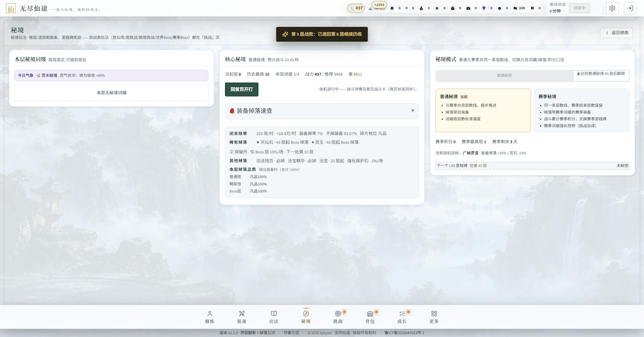Select the 秘境 tab in bottom navigation
Image resolution: width=644 pixels, height=337 pixels.
coord(305,317)
